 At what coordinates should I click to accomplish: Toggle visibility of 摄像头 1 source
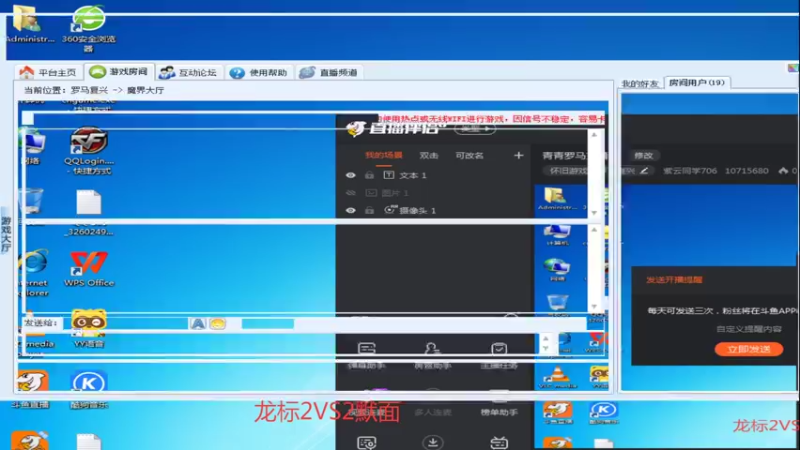pyautogui.click(x=351, y=210)
